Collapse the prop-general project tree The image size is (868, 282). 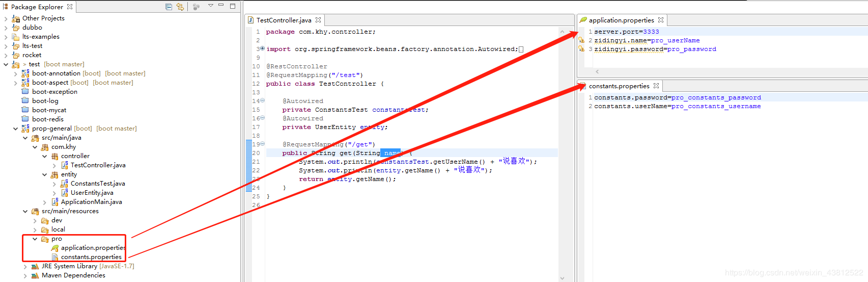[16, 129]
